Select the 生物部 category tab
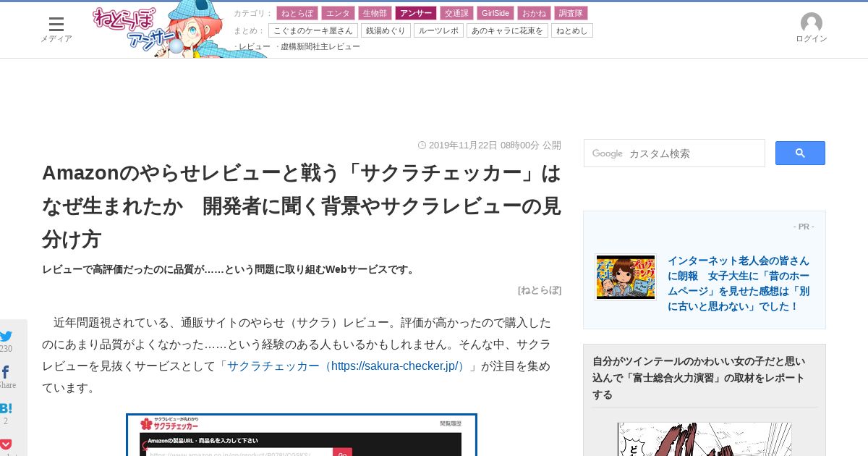 (375, 13)
